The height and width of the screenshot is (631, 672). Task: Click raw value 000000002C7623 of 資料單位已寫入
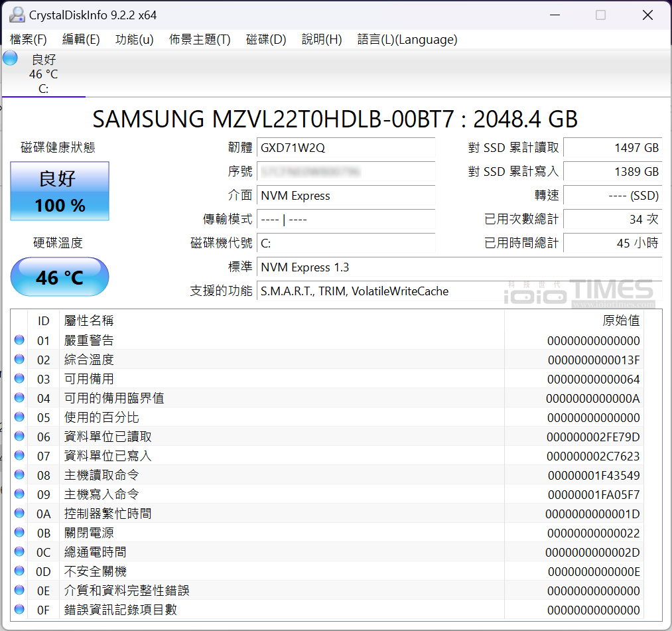point(593,456)
